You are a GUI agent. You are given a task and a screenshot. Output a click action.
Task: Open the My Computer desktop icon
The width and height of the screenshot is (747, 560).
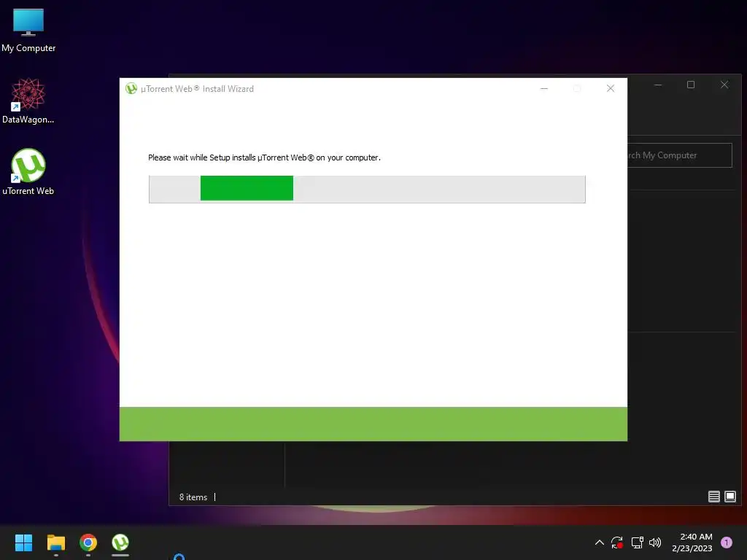(x=28, y=31)
